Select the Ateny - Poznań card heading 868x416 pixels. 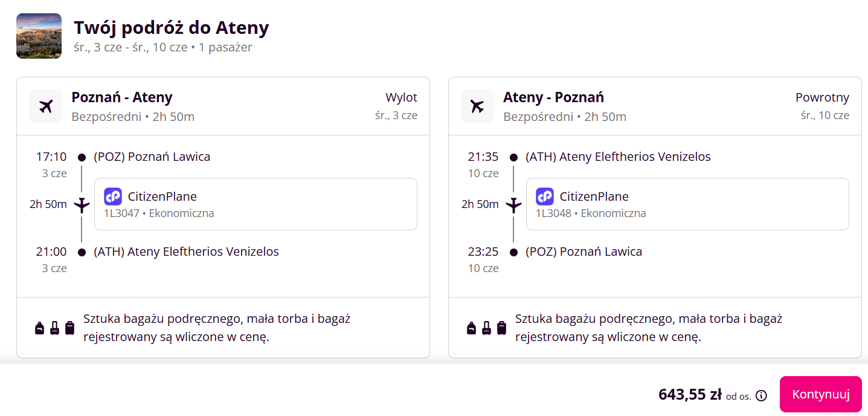point(553,97)
